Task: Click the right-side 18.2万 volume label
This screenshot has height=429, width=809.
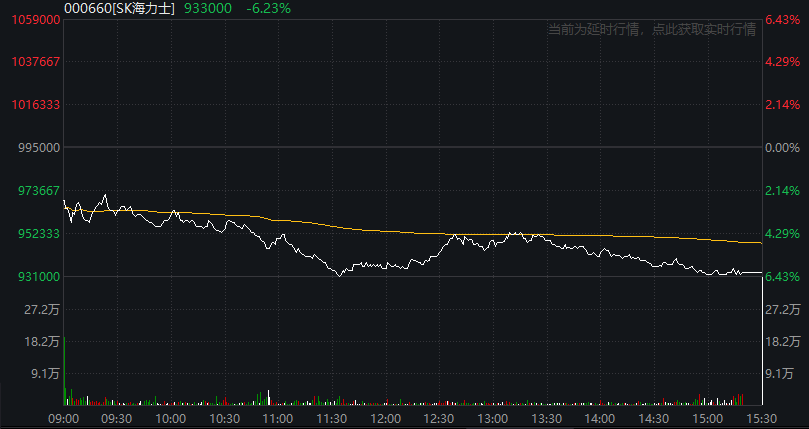Action: click(x=783, y=341)
